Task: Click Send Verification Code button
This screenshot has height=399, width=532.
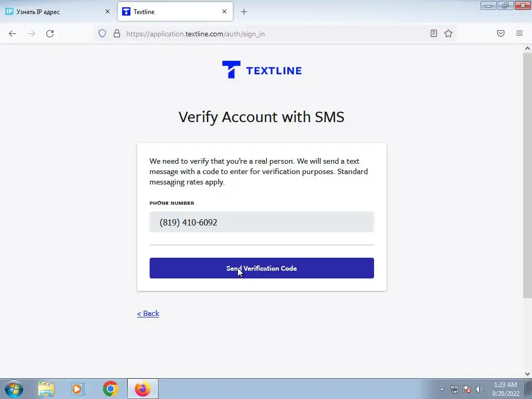Action: coord(262,268)
